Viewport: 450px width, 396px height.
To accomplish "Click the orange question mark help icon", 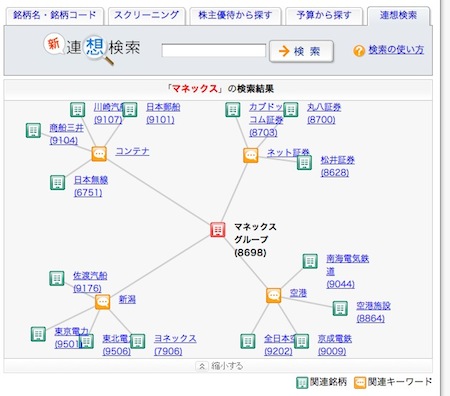I will pyautogui.click(x=359, y=51).
